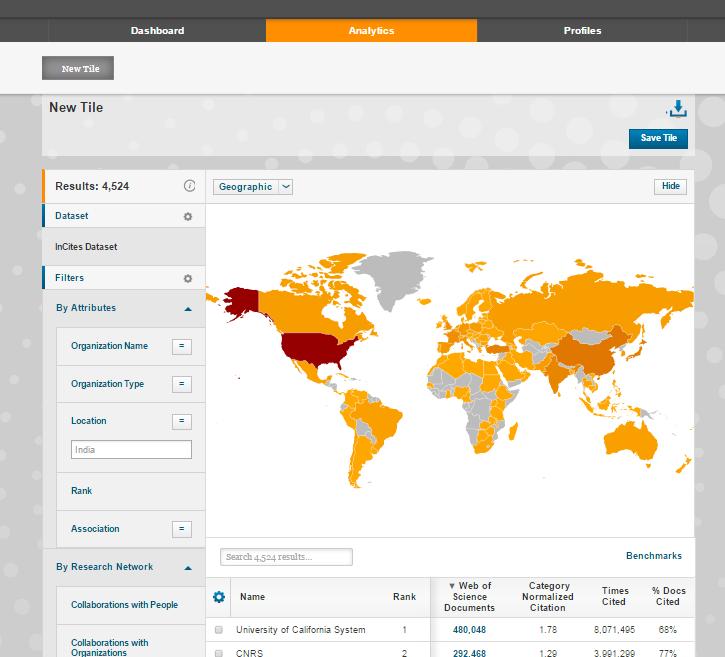Click the InCites Dataset entry

pos(86,247)
